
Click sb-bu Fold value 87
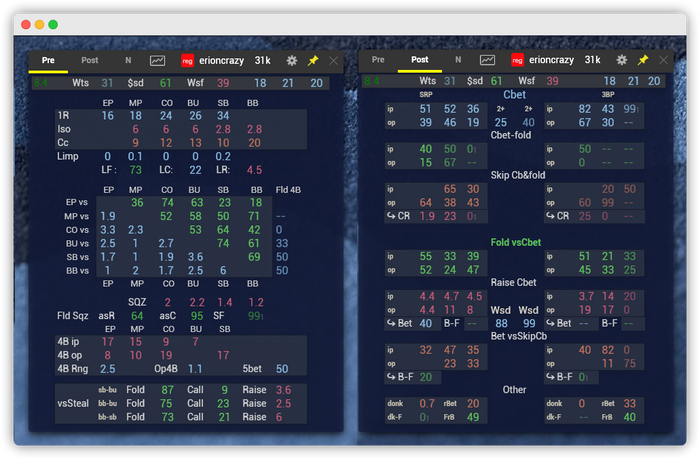click(167, 390)
